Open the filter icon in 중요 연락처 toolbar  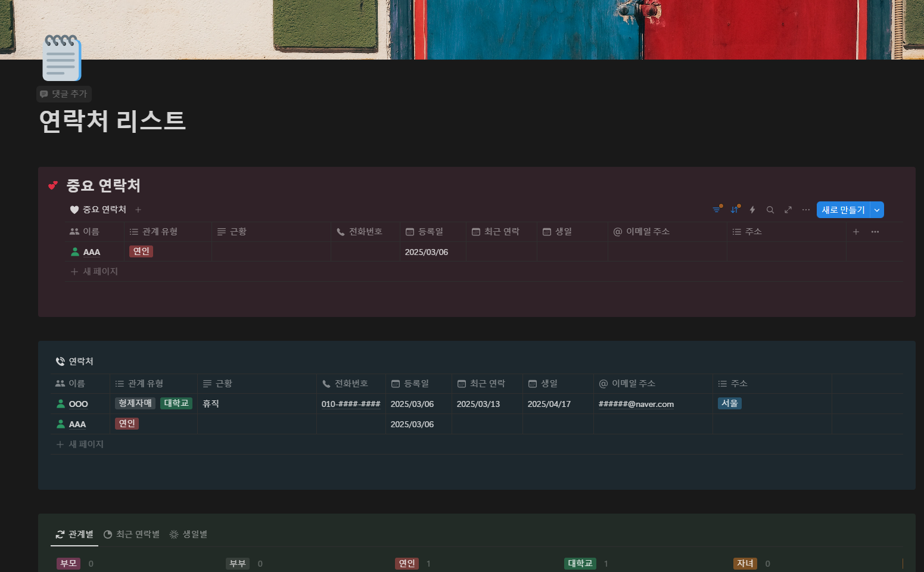(x=717, y=210)
